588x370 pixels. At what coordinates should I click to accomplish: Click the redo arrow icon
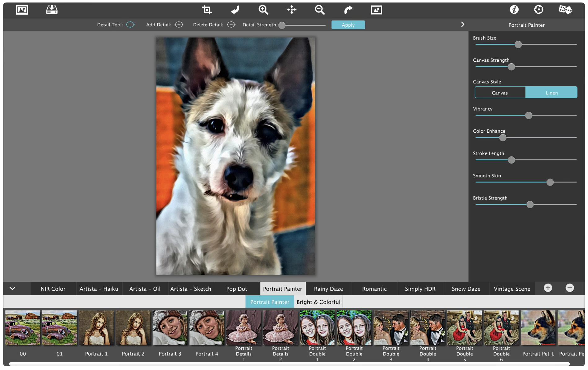[x=348, y=10]
